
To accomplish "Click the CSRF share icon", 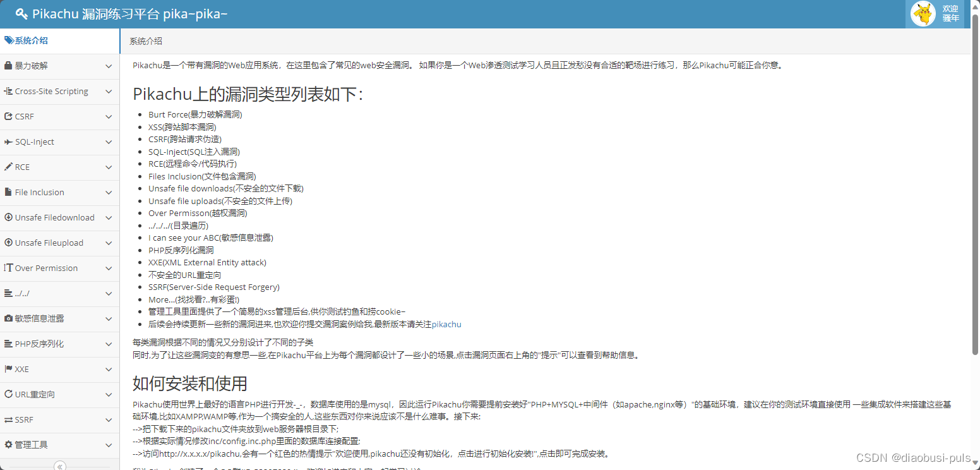I will click(x=8, y=116).
